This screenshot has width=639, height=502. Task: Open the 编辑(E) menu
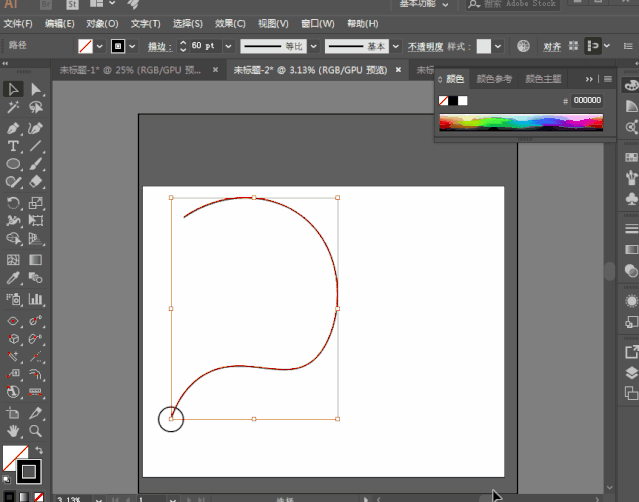point(59,24)
